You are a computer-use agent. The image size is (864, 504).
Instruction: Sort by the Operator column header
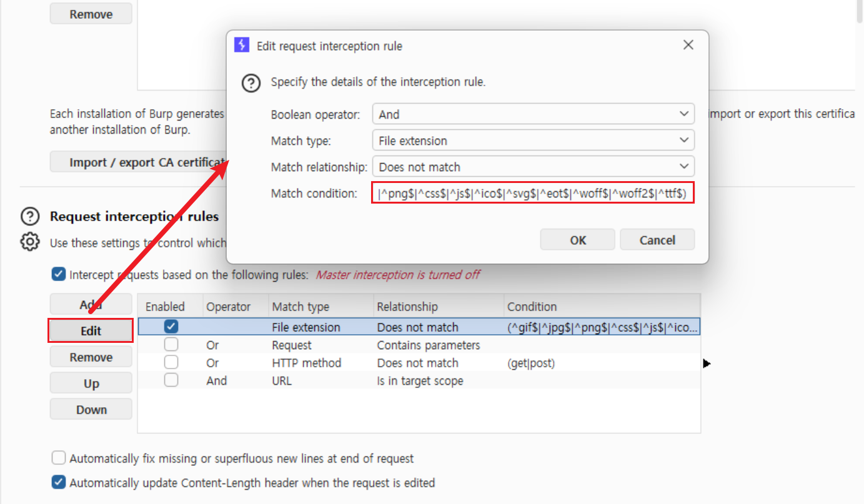(236, 306)
